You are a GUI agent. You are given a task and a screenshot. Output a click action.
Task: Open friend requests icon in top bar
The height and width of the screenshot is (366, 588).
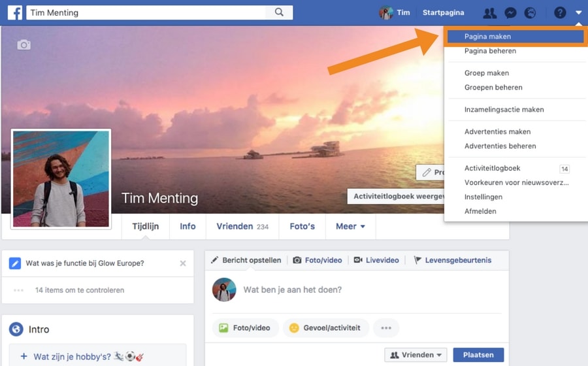pyautogui.click(x=490, y=13)
